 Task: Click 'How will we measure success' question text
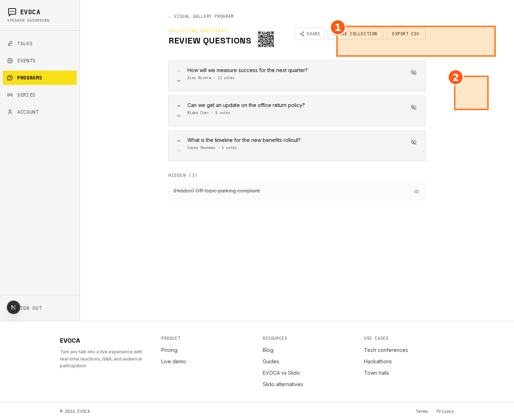pyautogui.click(x=247, y=70)
